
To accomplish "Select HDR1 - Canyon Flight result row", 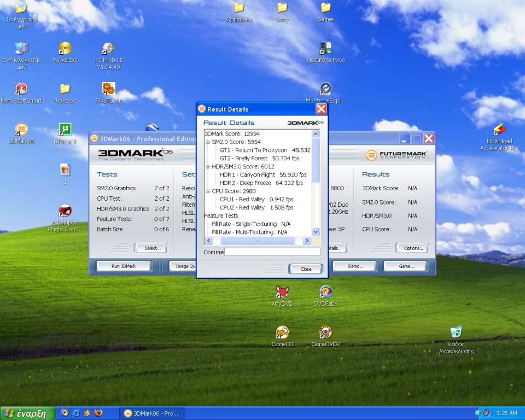I will pyautogui.click(x=263, y=175).
